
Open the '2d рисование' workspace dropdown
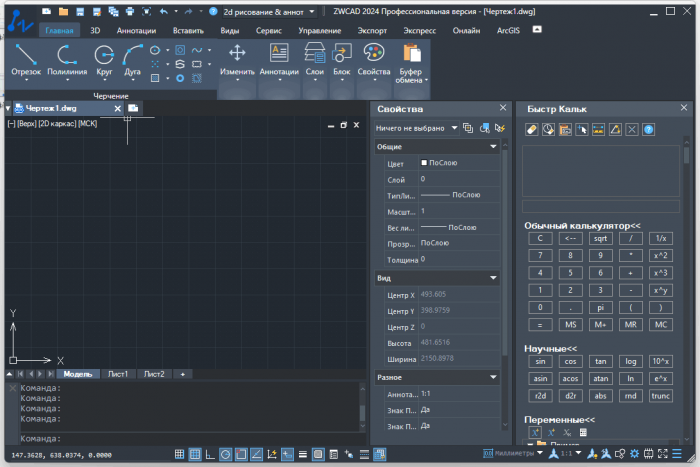[268, 11]
